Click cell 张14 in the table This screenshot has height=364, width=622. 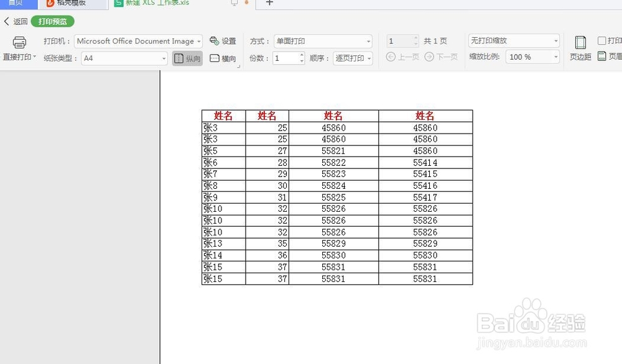tap(223, 255)
